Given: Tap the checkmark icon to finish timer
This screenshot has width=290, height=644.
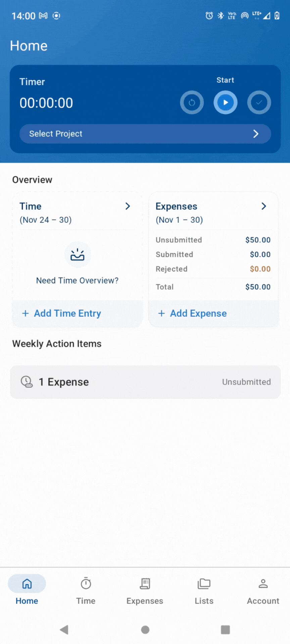Looking at the screenshot, I should pos(259,103).
